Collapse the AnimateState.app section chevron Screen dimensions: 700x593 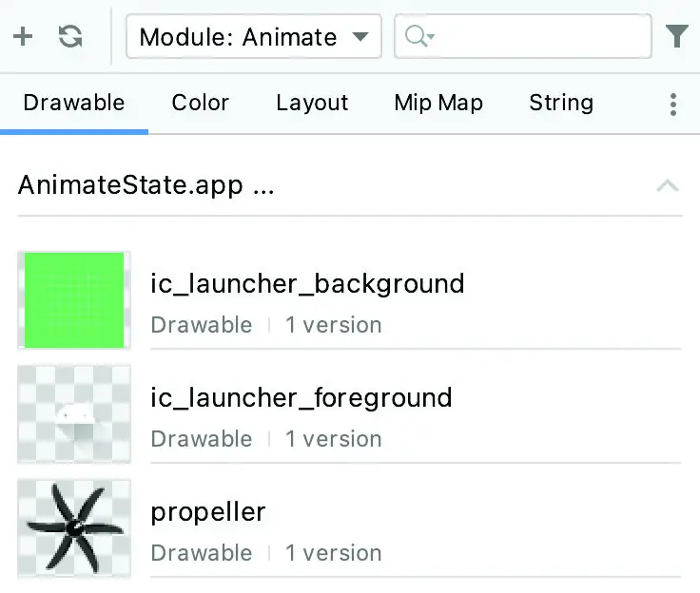point(668,185)
